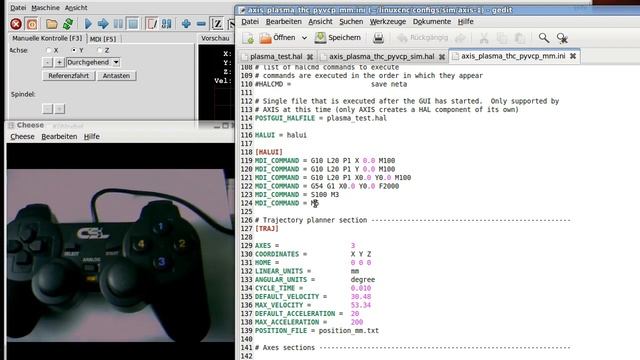This screenshot has height=360, width=640.
Task: Click line 124 'MDI_COMMAND = M5' in the editor
Action: (287, 203)
